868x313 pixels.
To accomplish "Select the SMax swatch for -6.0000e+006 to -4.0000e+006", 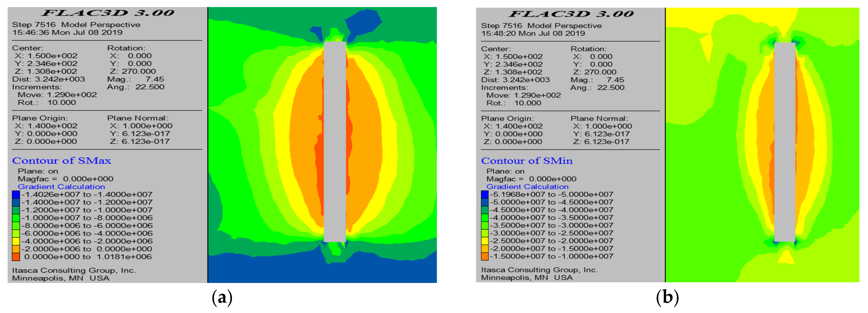I will (16, 233).
